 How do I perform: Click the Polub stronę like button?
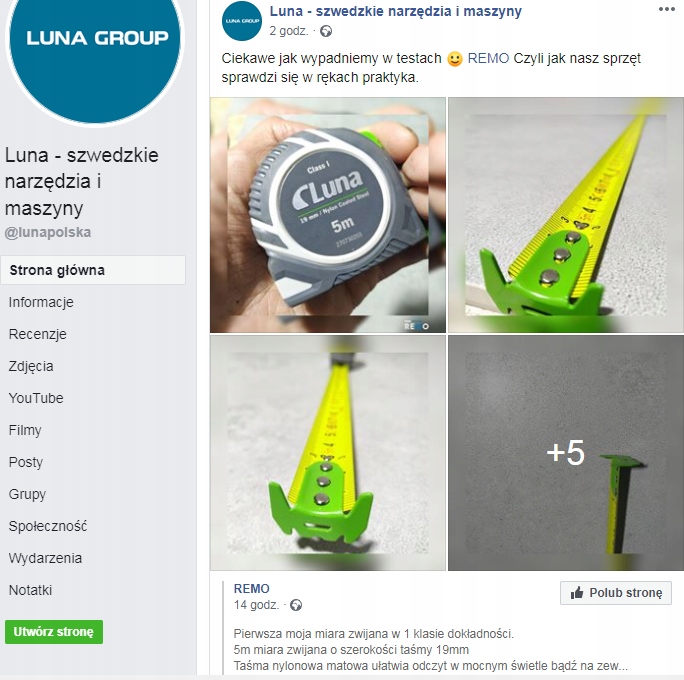click(616, 593)
